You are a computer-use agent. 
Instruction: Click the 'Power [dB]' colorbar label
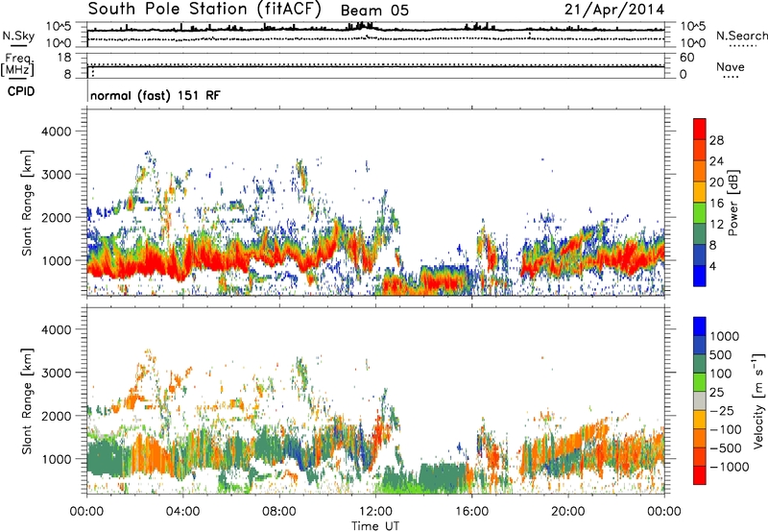pyautogui.click(x=733, y=203)
